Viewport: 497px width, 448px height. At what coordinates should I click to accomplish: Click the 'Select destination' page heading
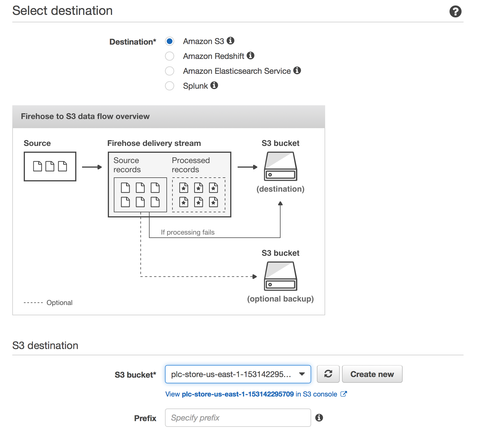click(x=62, y=11)
